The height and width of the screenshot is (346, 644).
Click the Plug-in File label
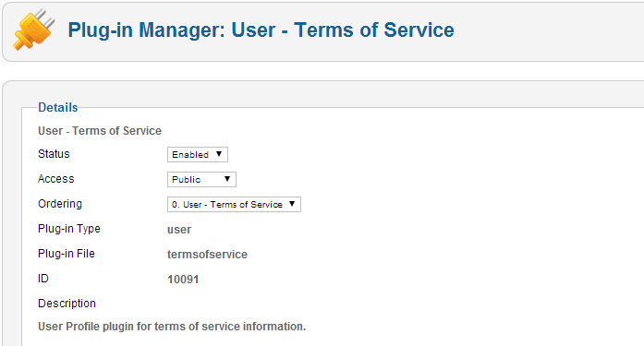tap(67, 254)
